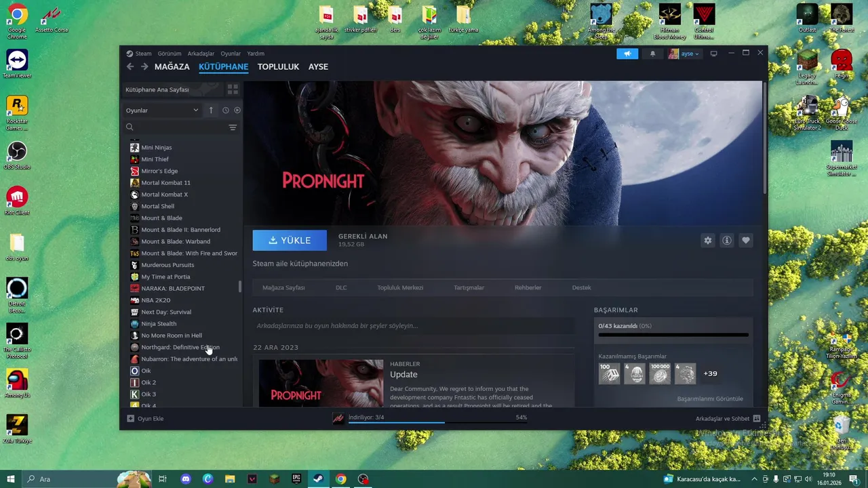868x488 pixels.
Task: Open Windows Task View button
Action: 163,479
